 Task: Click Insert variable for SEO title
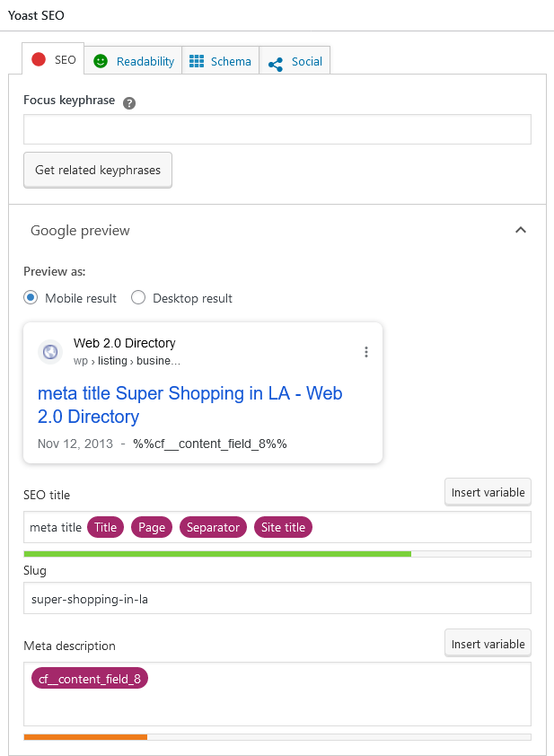[488, 492]
